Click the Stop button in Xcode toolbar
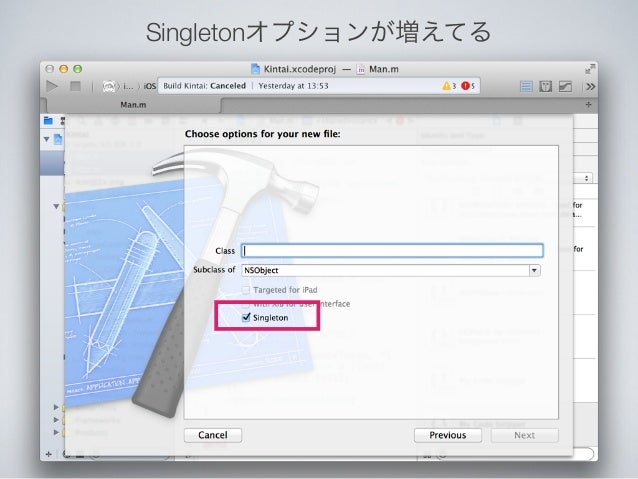 point(75,86)
